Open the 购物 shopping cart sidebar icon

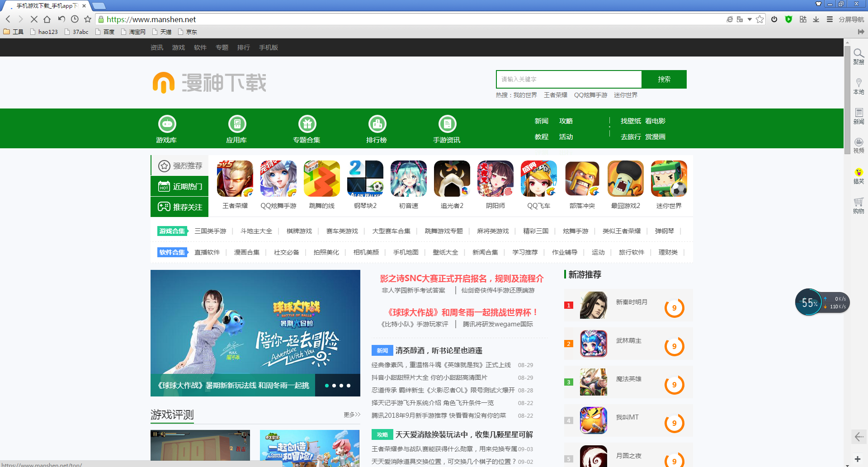pos(859,205)
